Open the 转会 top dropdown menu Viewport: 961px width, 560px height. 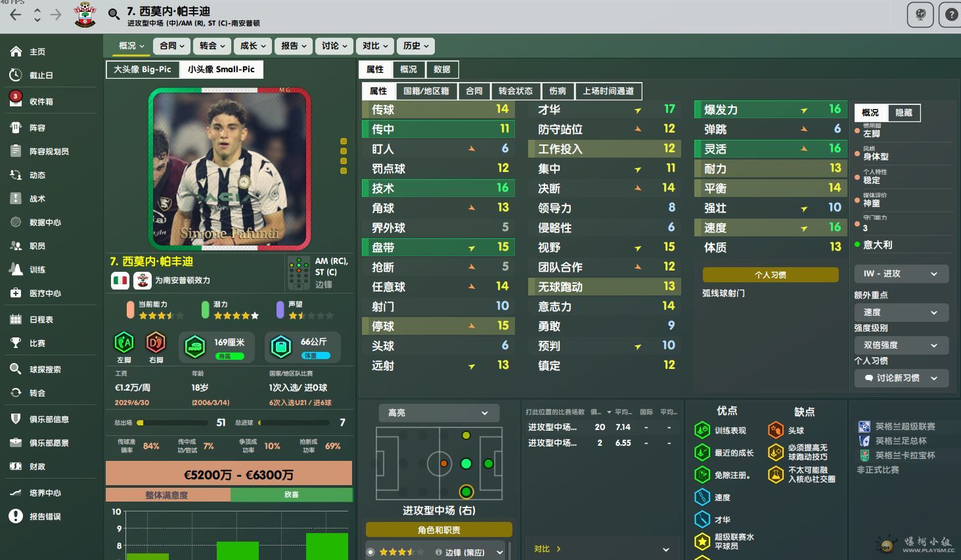pos(213,45)
